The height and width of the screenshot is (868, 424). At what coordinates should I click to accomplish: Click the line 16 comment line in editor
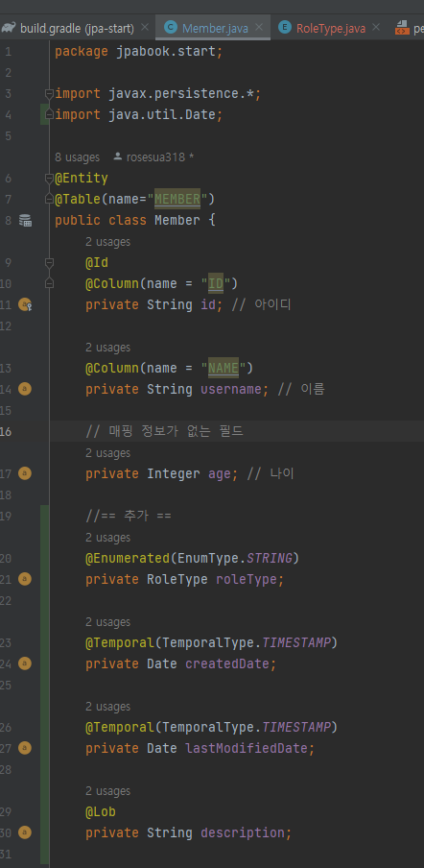237,431
